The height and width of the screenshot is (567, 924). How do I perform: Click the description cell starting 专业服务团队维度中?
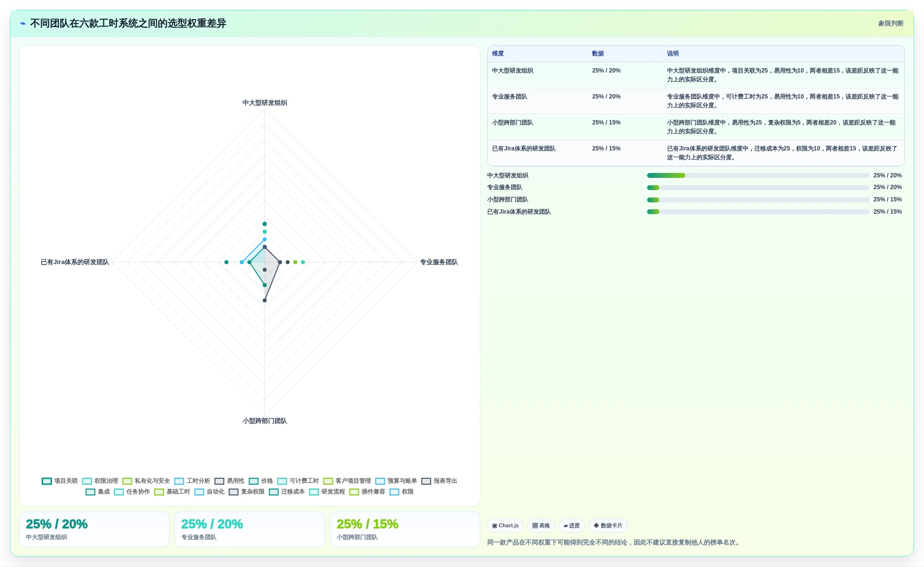click(x=782, y=101)
